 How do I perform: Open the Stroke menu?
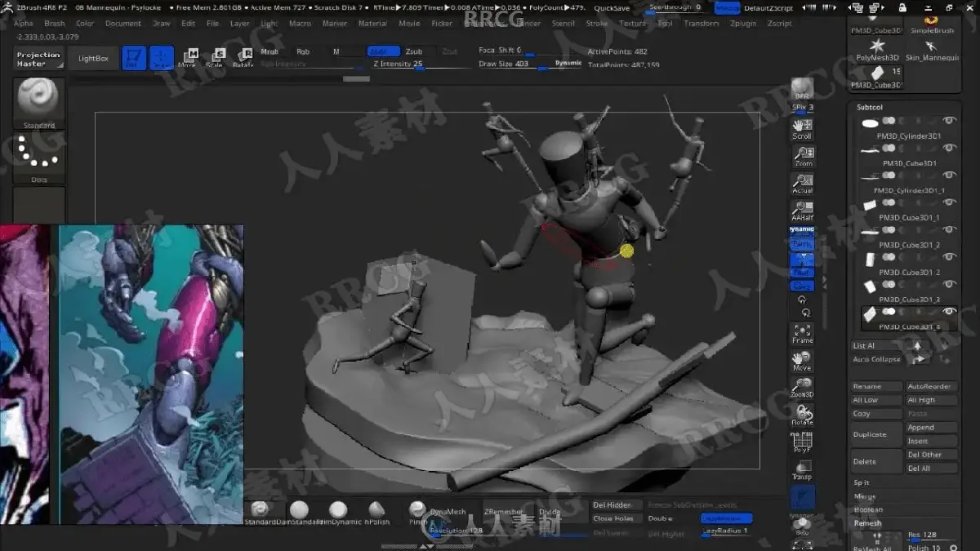597,24
